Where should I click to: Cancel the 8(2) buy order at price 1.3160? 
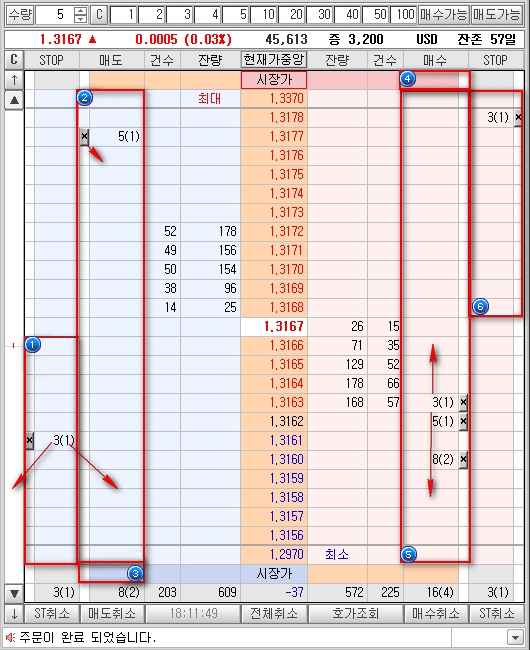click(x=463, y=459)
